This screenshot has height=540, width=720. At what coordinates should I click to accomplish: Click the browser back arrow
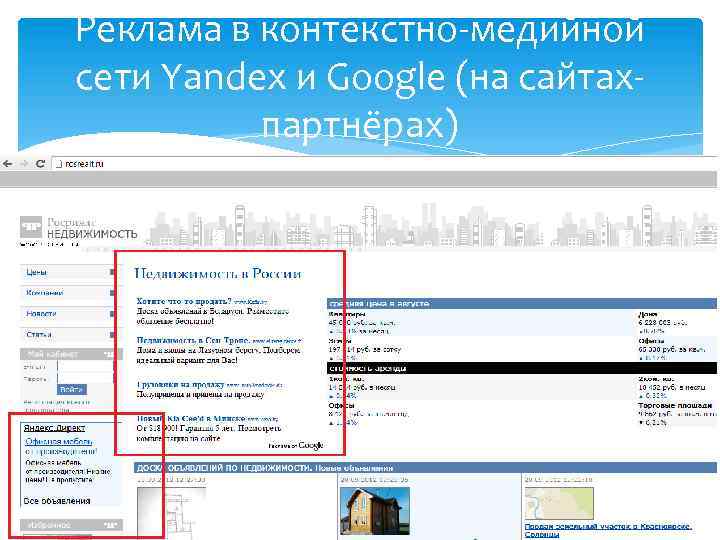click(x=8, y=163)
